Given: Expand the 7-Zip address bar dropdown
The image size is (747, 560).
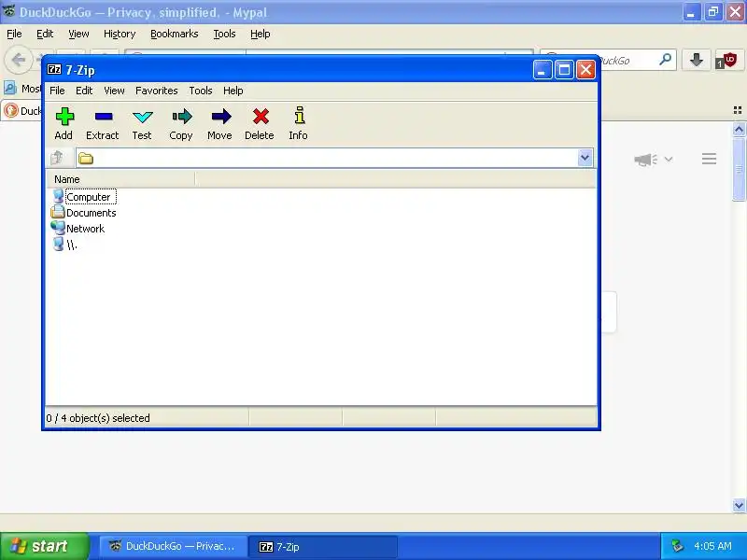Looking at the screenshot, I should (x=585, y=158).
